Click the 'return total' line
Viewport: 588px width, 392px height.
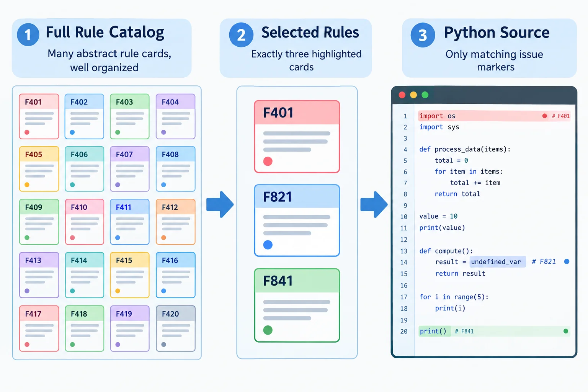tap(457, 194)
